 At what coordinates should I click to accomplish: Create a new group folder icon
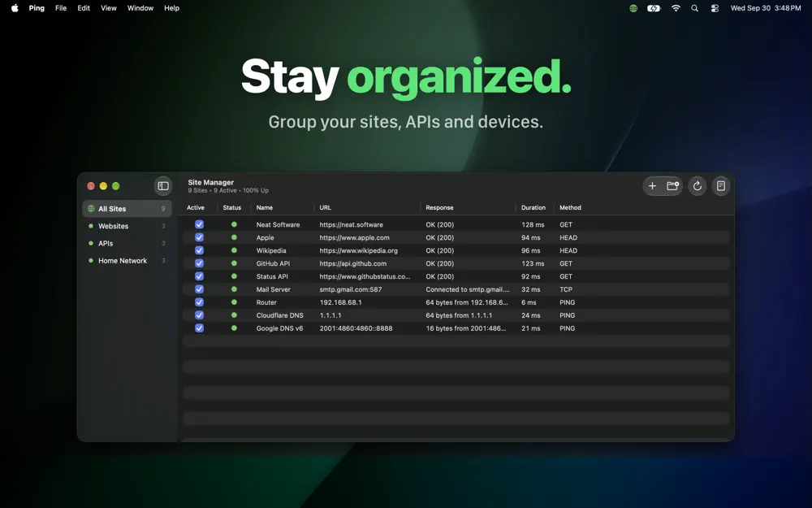672,185
